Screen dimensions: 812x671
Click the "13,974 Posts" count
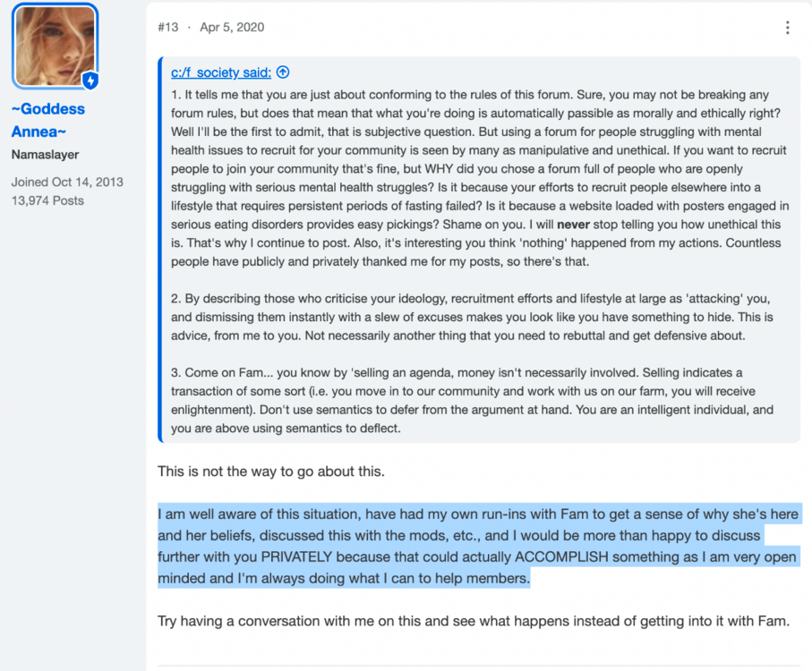point(47,200)
